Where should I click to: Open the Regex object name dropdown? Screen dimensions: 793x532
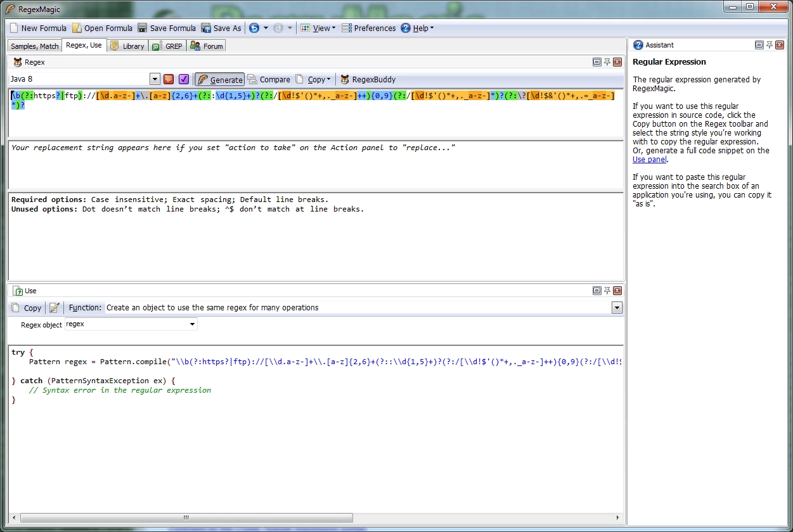coord(193,324)
